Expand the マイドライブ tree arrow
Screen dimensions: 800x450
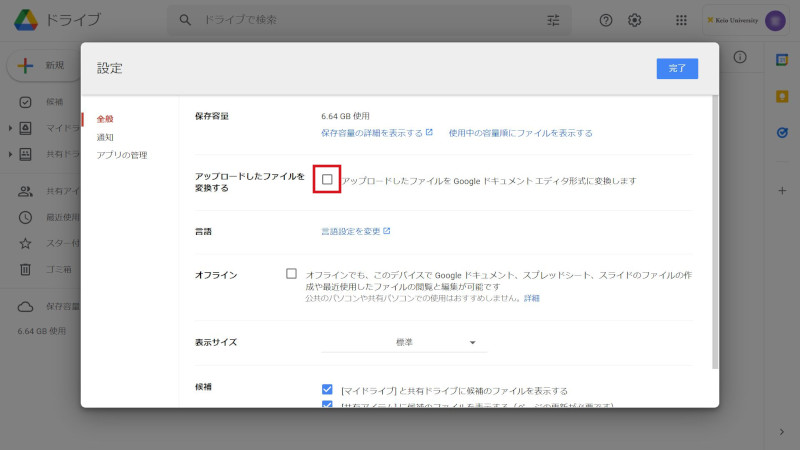tap(10, 128)
